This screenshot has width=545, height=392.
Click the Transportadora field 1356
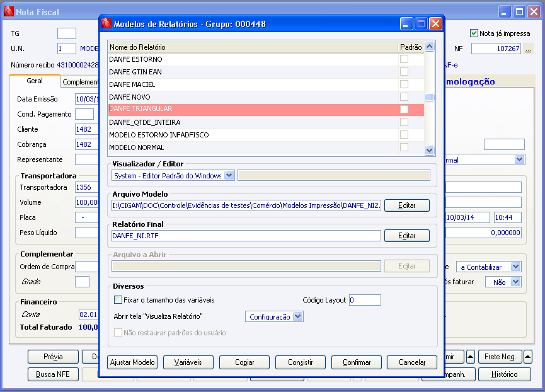coord(87,187)
